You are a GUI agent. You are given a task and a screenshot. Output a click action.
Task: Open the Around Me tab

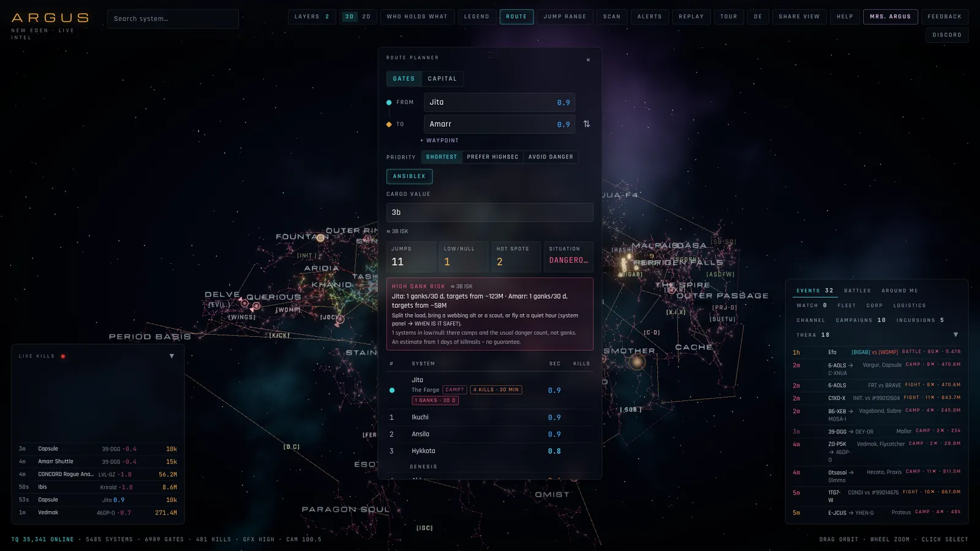900,291
